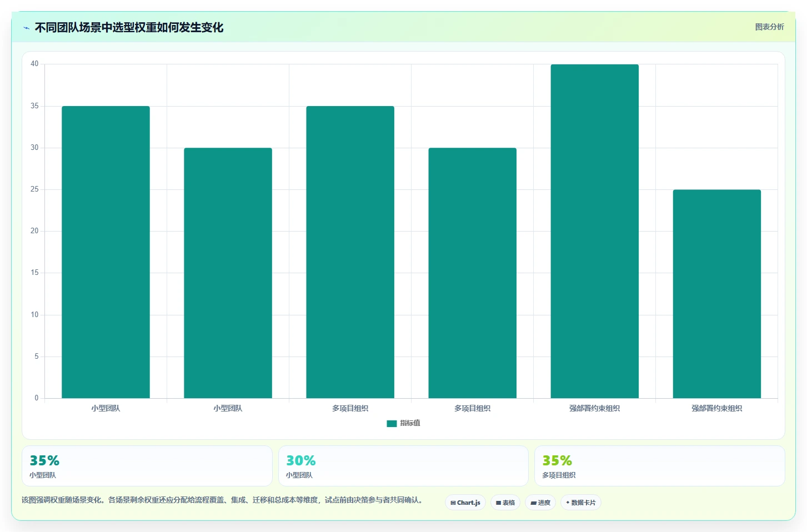This screenshot has height=532, width=807.
Task: Click the y-axis tick label 25
Action: pyautogui.click(x=34, y=189)
